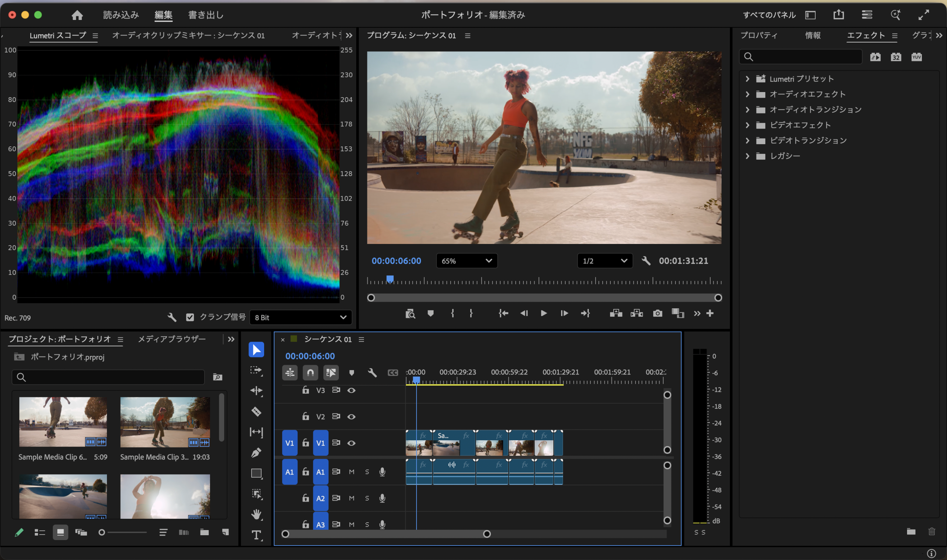
Task: Toggle V1 track output eye
Action: tap(351, 443)
